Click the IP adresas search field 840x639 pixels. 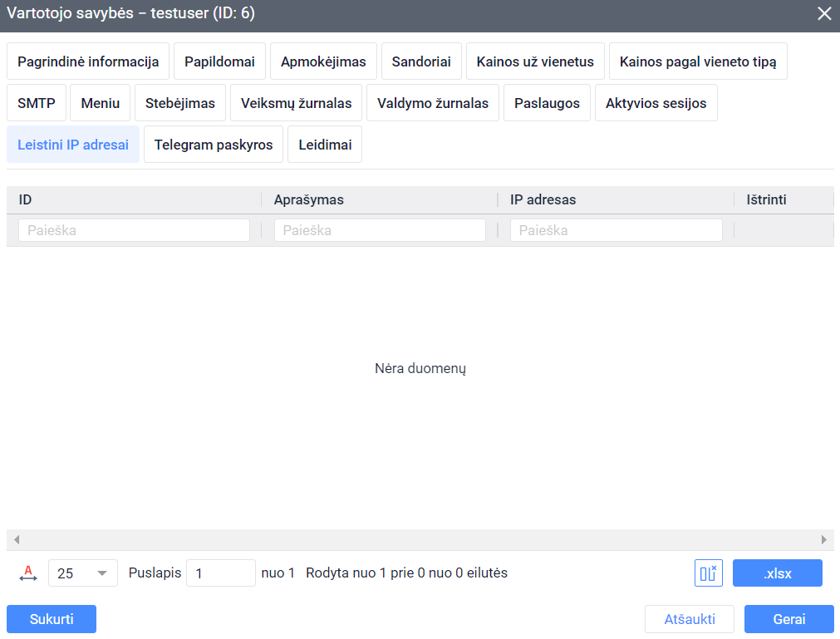(616, 230)
